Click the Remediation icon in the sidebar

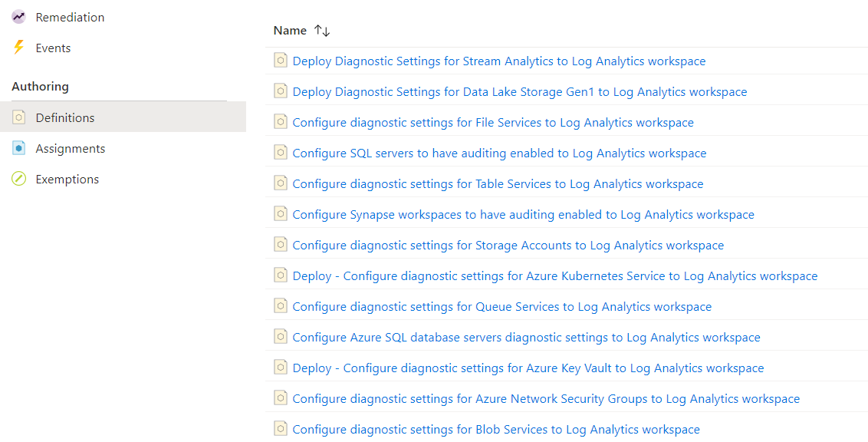[18, 16]
